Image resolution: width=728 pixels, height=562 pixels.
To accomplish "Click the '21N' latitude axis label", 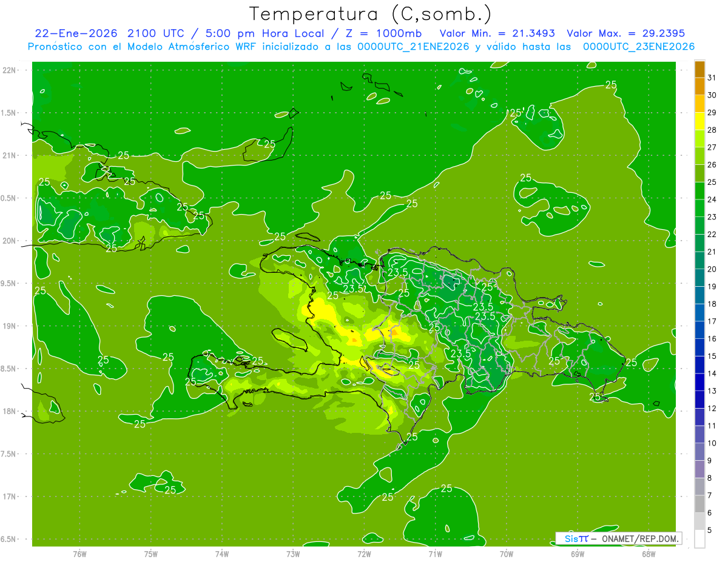I will tap(10, 155).
